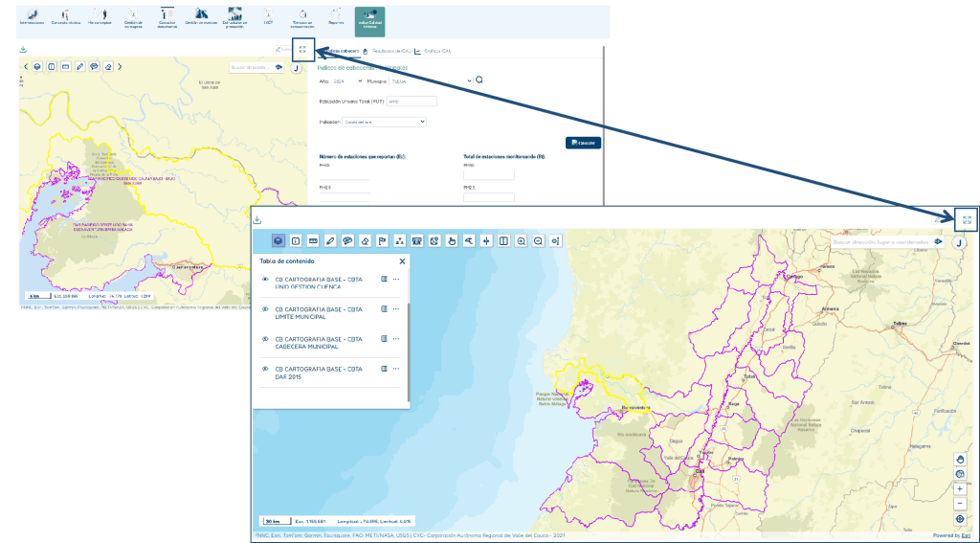Screen dimensions: 980x543
Task: Open legend icon for UNID GESTION CUENCA layer
Action: [385, 280]
